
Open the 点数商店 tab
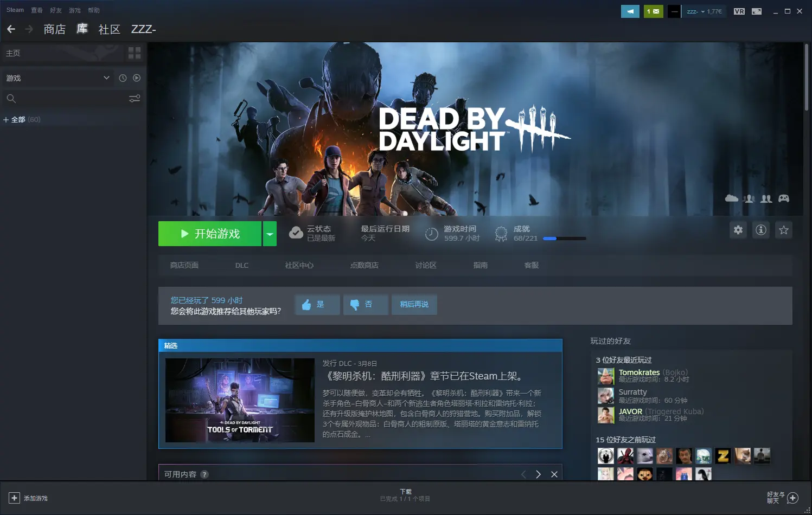[x=365, y=265]
